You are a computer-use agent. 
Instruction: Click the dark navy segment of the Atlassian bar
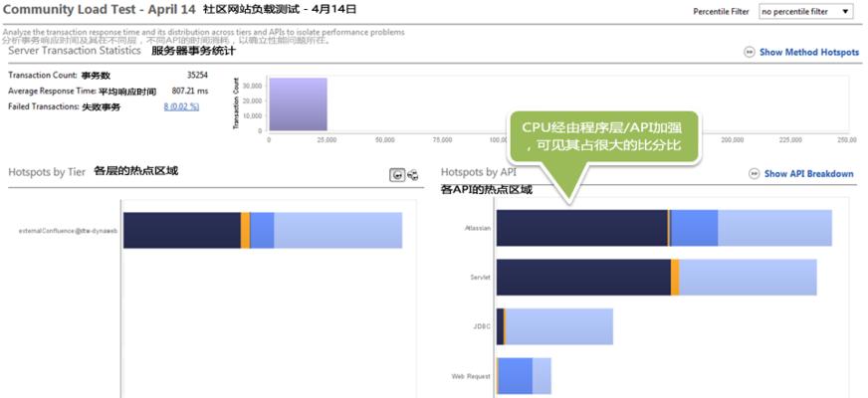[x=581, y=228]
